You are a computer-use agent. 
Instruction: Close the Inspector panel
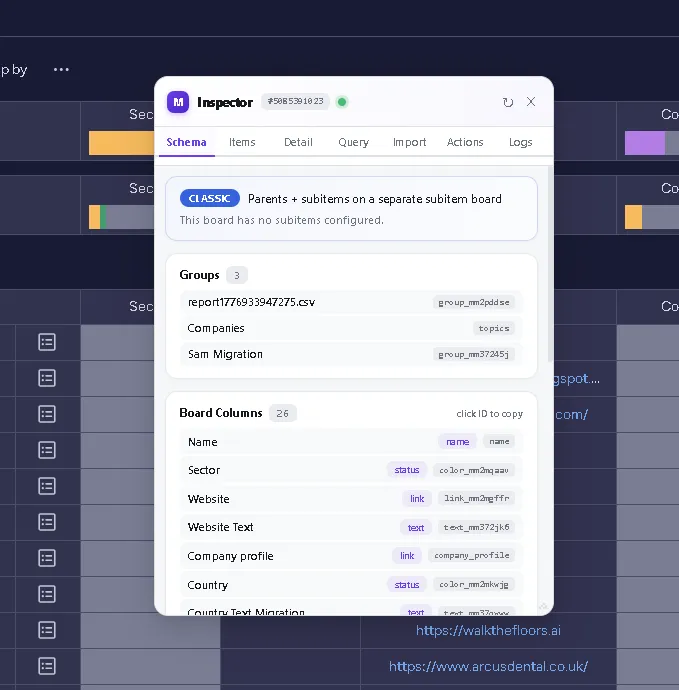coord(531,102)
